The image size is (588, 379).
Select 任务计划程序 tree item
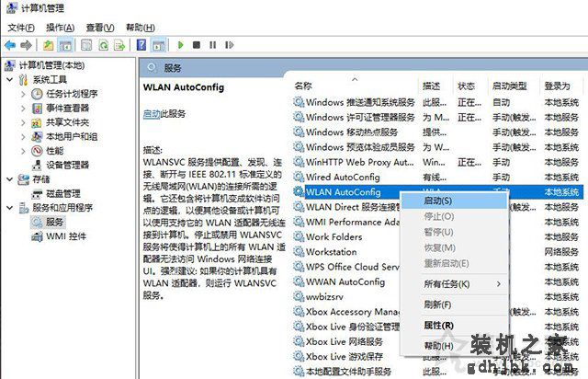(x=64, y=94)
